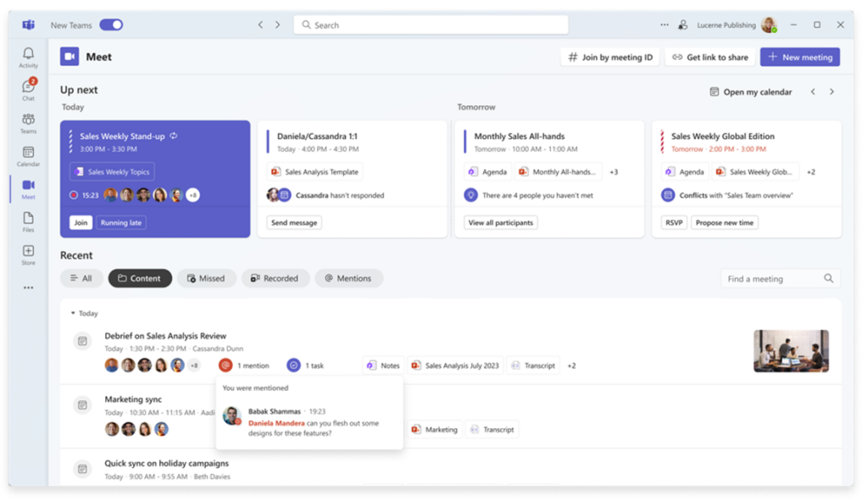Show previous Up next meetings
This screenshot has height=501, width=868.
pyautogui.click(x=813, y=92)
